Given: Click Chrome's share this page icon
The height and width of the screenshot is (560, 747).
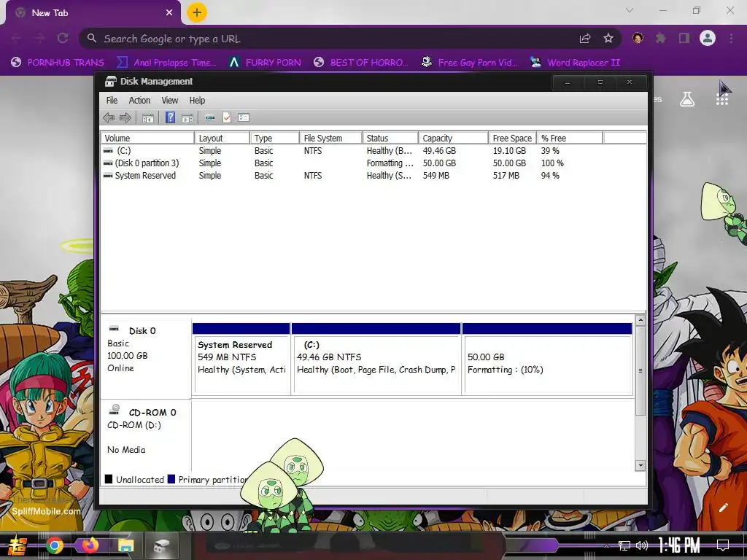Looking at the screenshot, I should 585,39.
